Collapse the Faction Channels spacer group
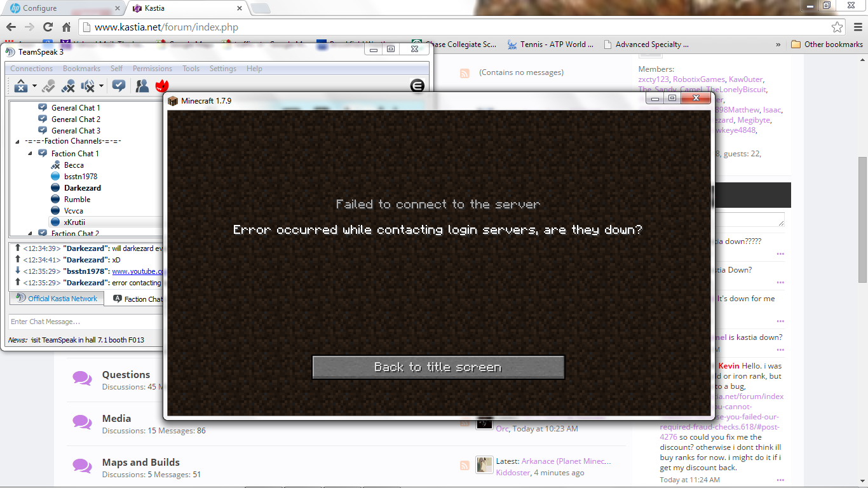 (x=17, y=141)
